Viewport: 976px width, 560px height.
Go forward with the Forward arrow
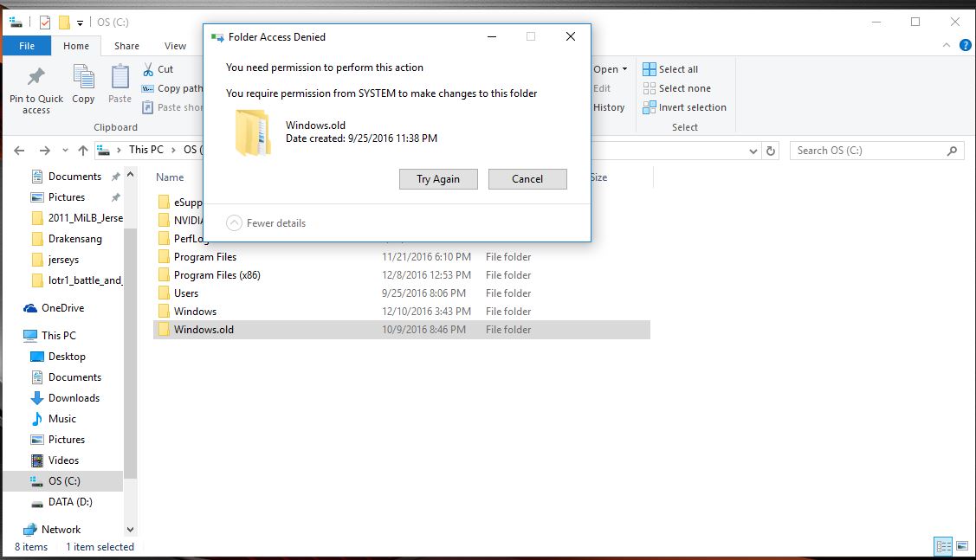(44, 151)
